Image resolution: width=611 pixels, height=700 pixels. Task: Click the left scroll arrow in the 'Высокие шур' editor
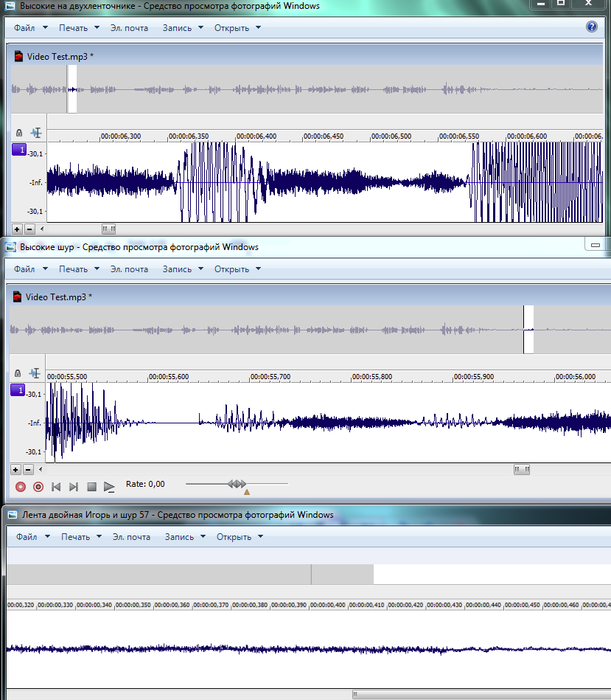point(41,470)
